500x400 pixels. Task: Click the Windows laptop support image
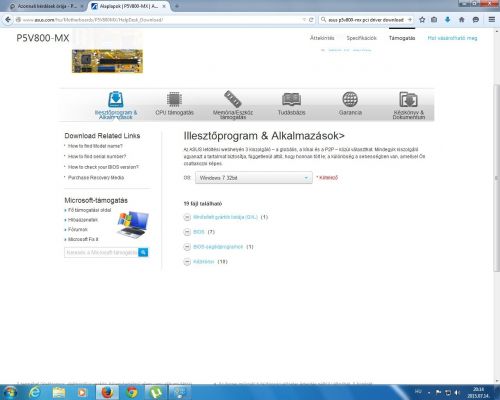133,224
